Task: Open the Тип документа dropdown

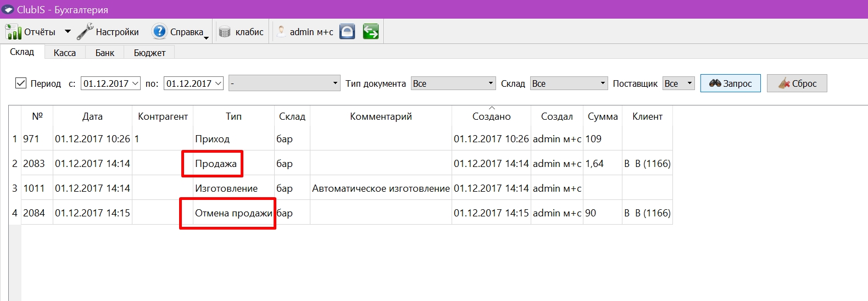Action: tap(453, 83)
